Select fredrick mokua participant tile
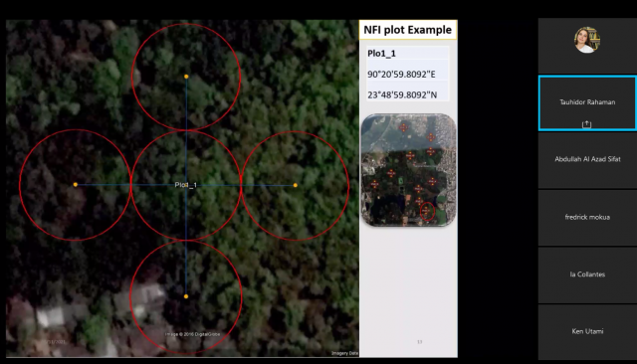Screen dimensions: 637x364 pyautogui.click(x=587, y=218)
